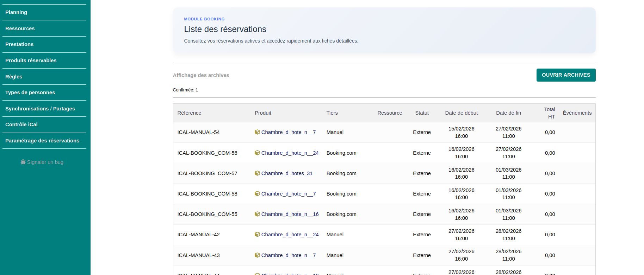Click product cube icon in ICAL-MANUAL-43 row
This screenshot has width=644, height=275.
(x=257, y=255)
